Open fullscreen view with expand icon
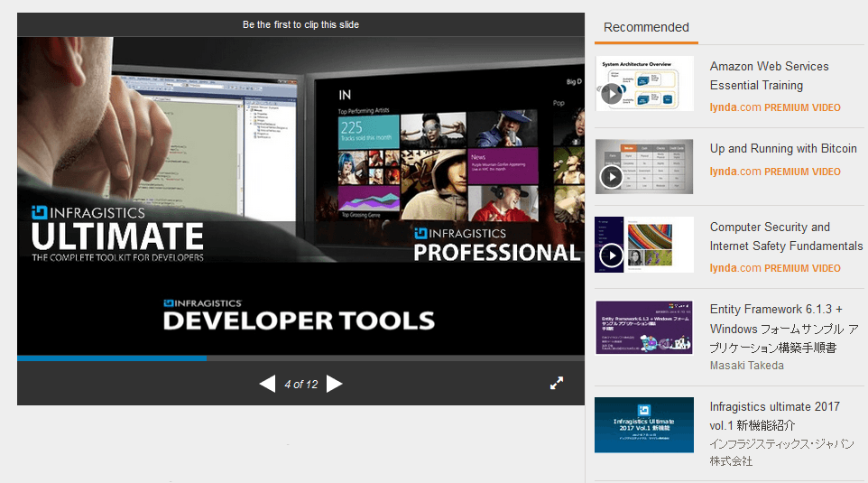Image resolution: width=868 pixels, height=483 pixels. click(x=557, y=384)
